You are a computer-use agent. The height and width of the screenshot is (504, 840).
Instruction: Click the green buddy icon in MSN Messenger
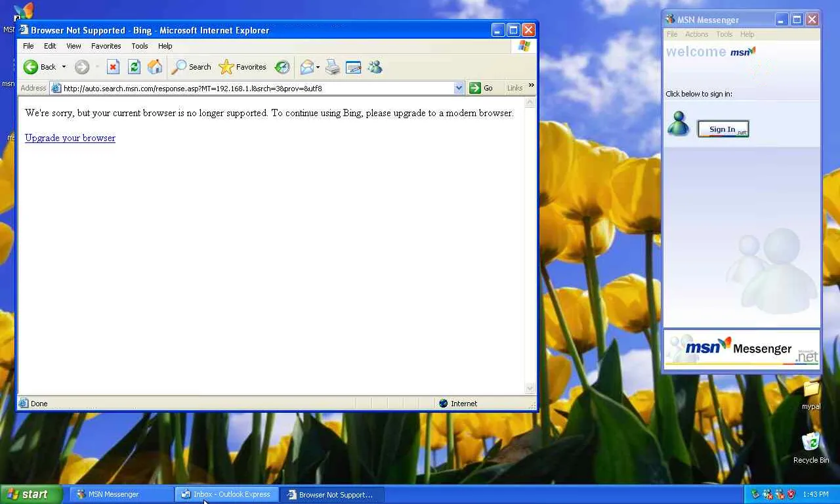coord(678,123)
